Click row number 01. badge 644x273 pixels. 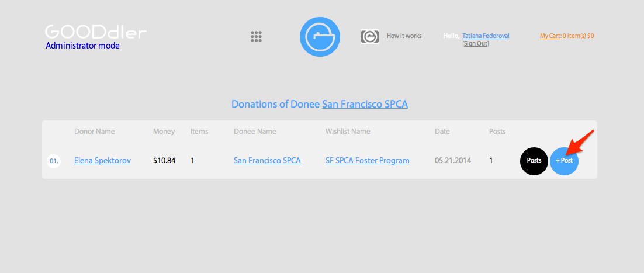[x=54, y=161]
